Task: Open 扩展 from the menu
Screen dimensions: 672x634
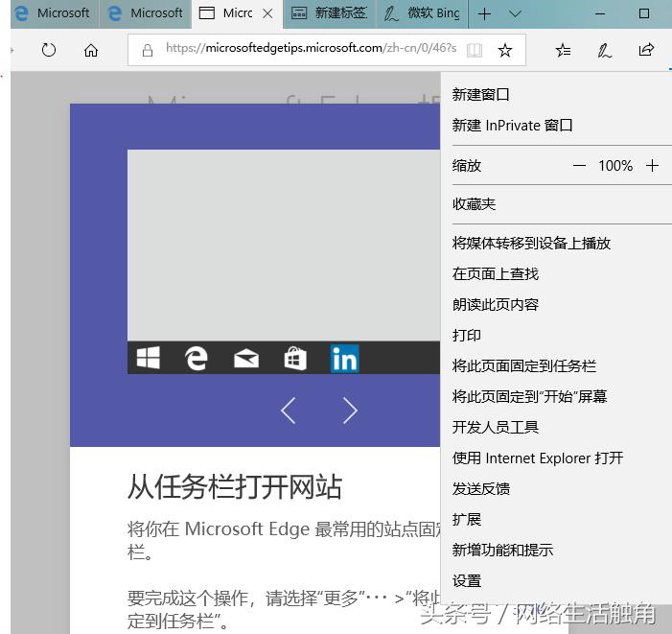Action: click(466, 520)
